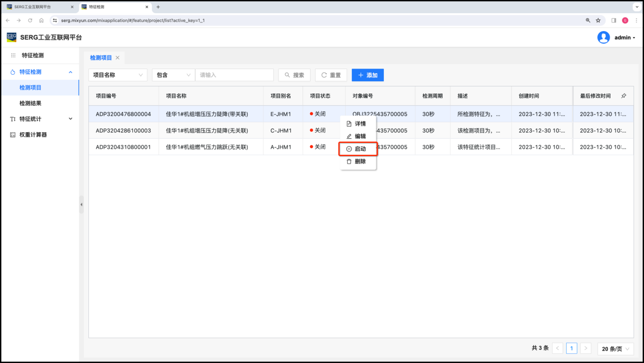This screenshot has width=644, height=363.
Task: Click the browser zoom magnifier icon
Action: pos(588,20)
